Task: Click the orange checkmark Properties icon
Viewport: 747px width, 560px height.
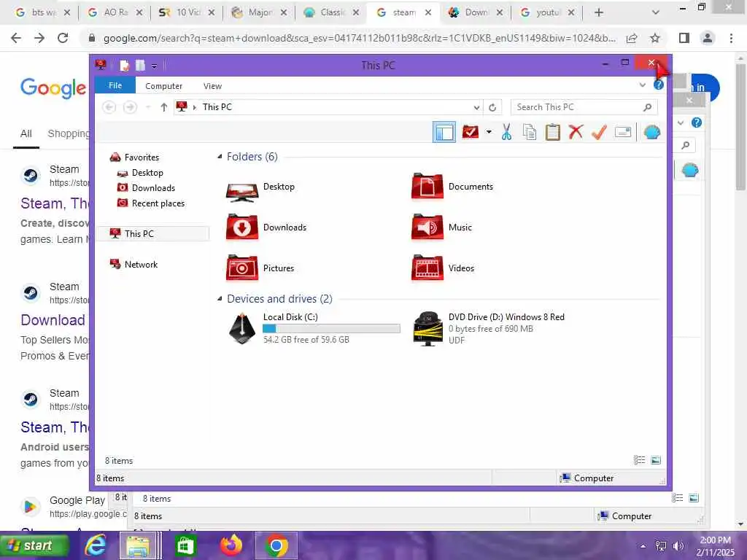Action: tap(599, 132)
